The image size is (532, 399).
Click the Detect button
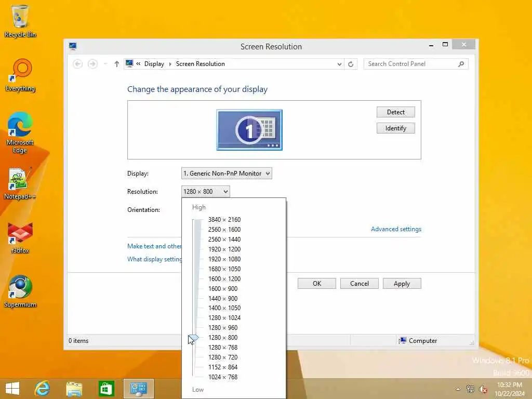pos(395,112)
